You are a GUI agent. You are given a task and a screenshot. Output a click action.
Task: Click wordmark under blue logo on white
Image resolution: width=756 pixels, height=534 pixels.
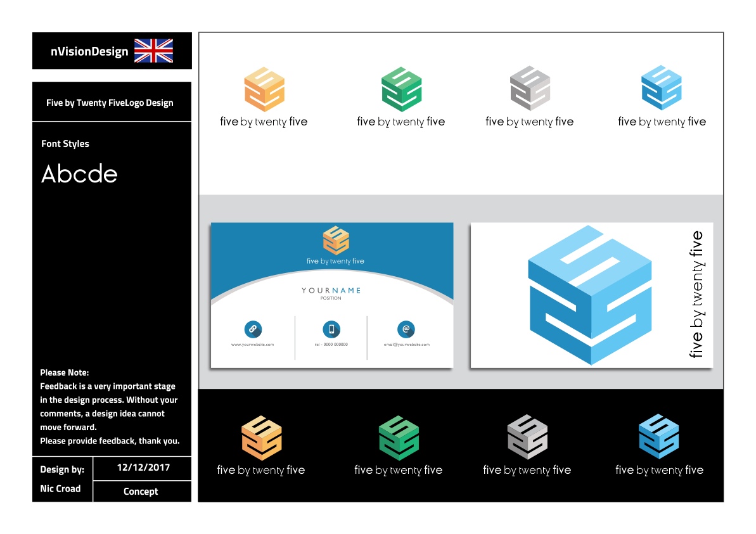[662, 122]
